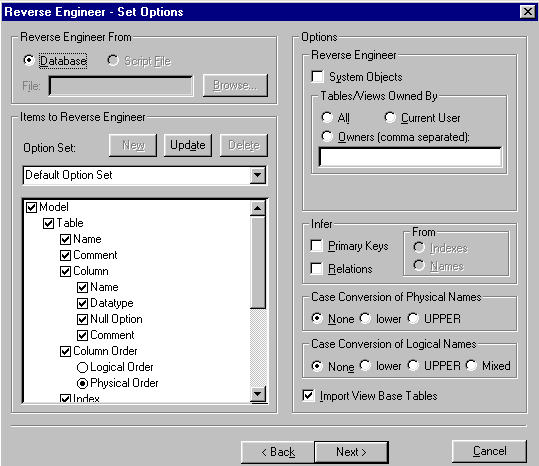Uncheck the Model checkbox in tree
Image resolution: width=539 pixels, height=466 pixels.
31,208
